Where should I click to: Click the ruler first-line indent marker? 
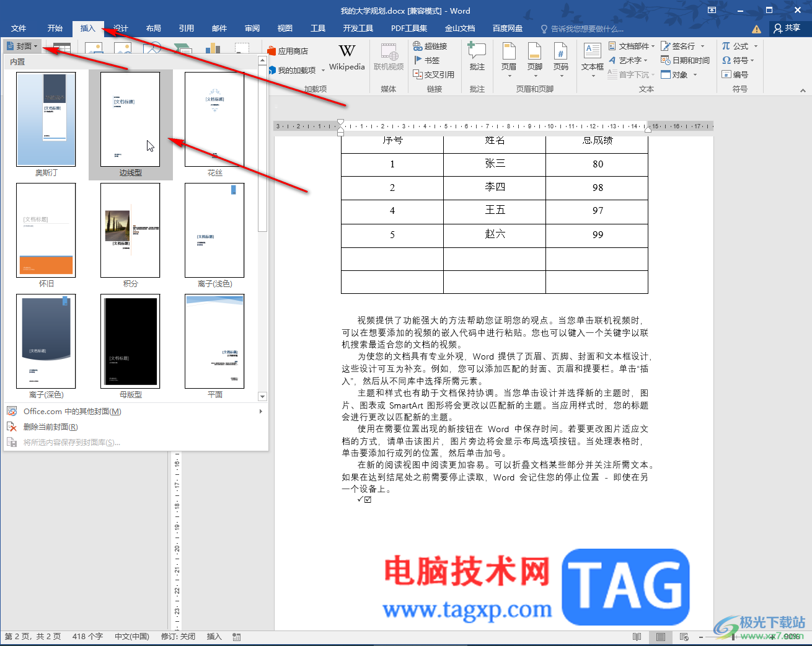(340, 123)
